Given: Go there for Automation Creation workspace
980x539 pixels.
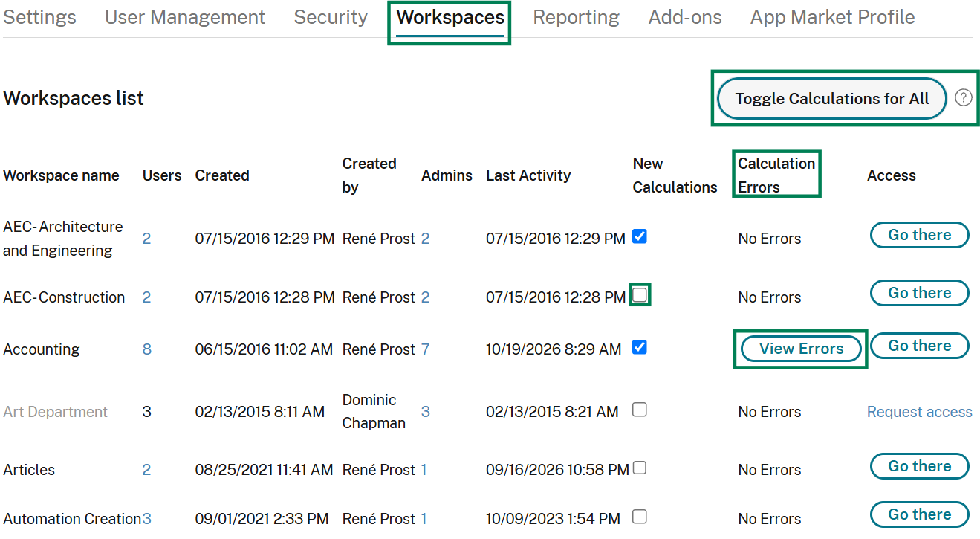Looking at the screenshot, I should click(x=920, y=514).
